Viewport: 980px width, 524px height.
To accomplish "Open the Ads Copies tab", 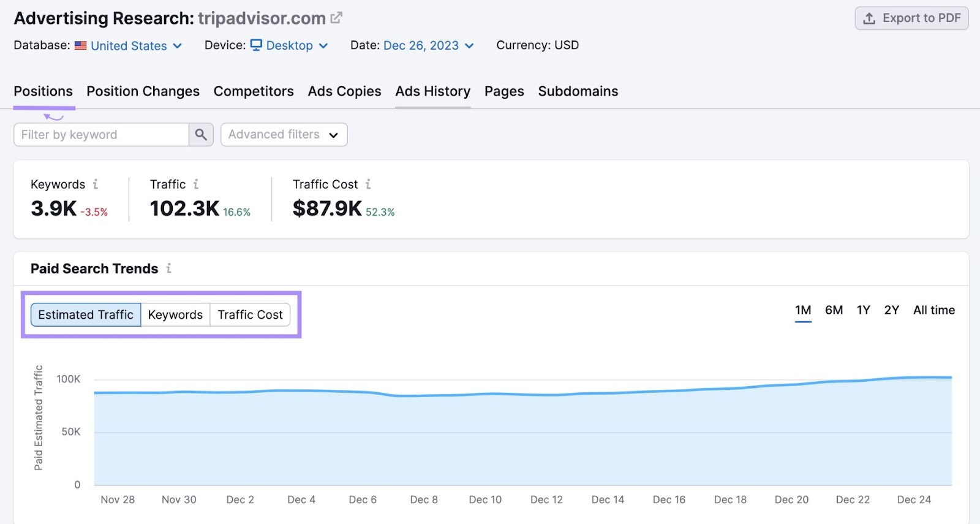I will tap(344, 91).
